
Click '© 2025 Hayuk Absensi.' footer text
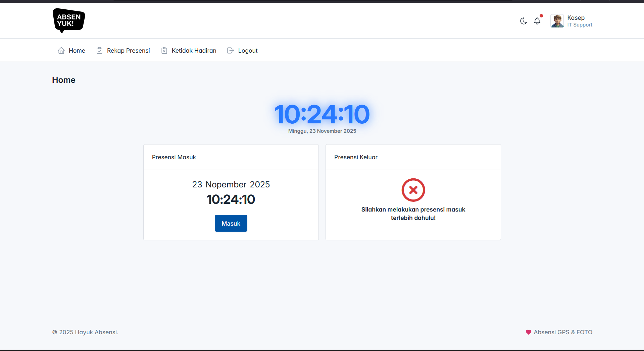coord(85,332)
